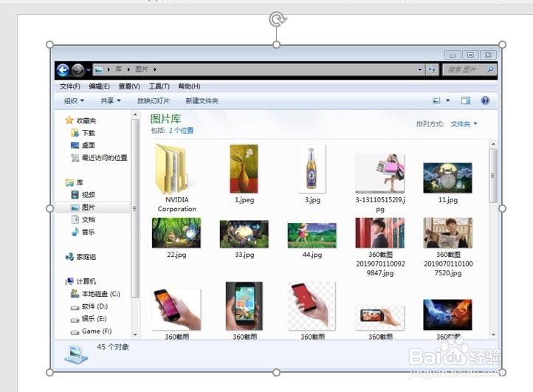Click the computer icon in details pane
Screen dimensions: 533x392
[x=76, y=354]
